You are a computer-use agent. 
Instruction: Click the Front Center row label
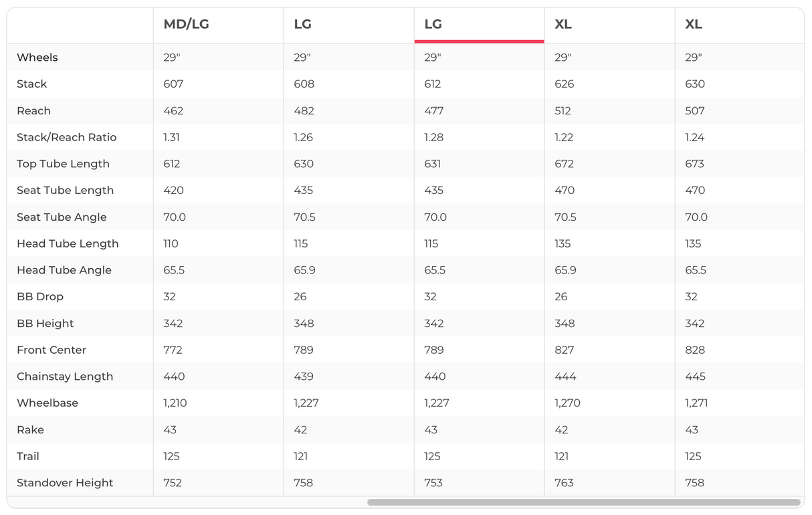tap(52, 350)
